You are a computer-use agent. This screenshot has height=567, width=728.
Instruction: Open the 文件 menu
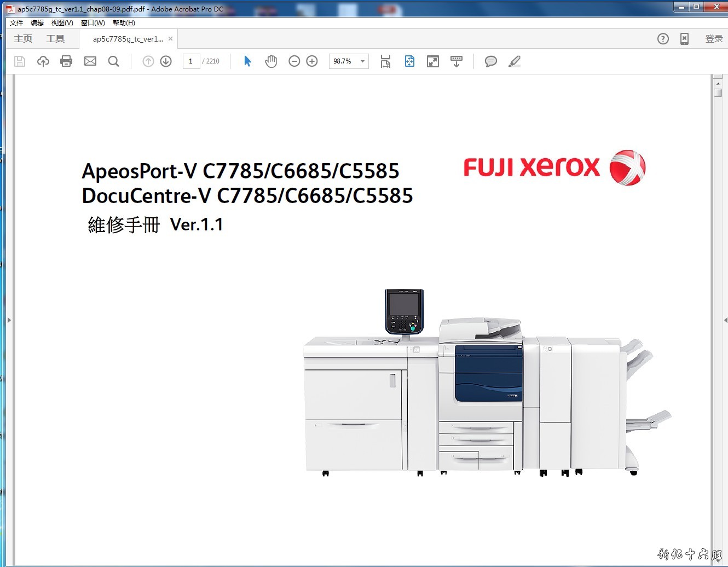point(16,23)
